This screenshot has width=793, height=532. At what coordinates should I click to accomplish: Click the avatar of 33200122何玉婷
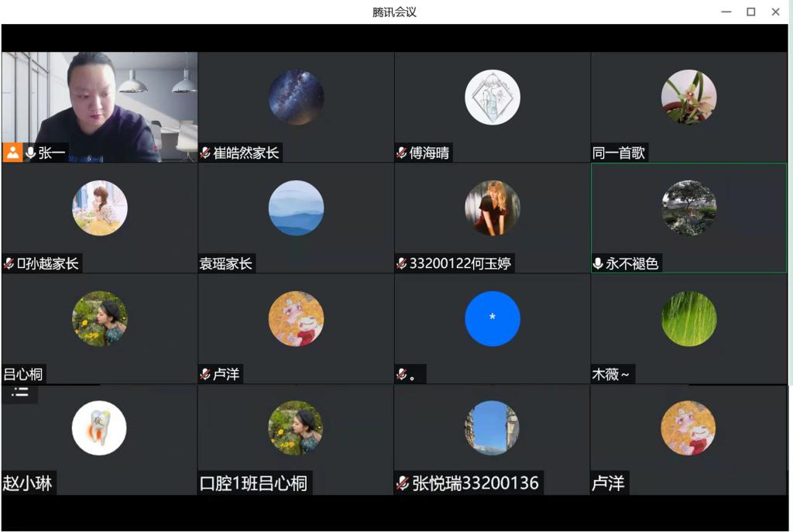tap(492, 208)
